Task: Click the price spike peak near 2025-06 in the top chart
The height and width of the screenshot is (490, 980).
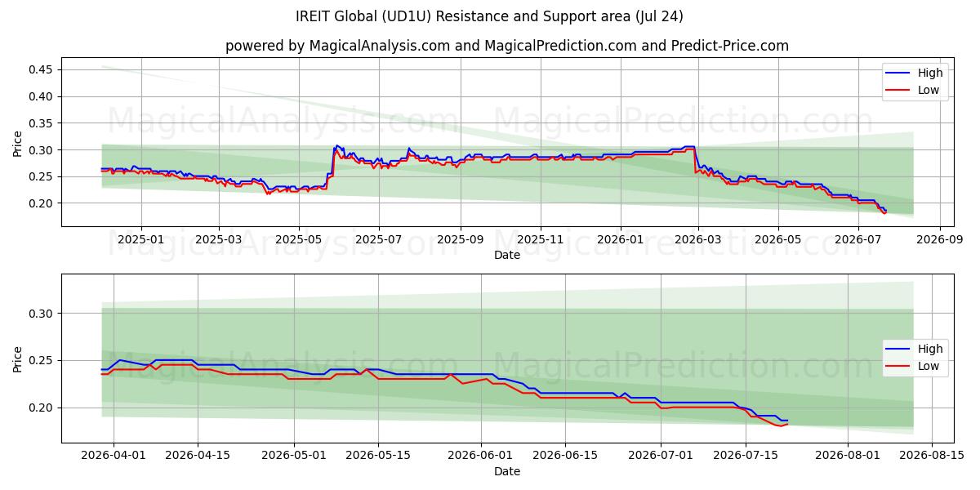Action: tap(336, 145)
